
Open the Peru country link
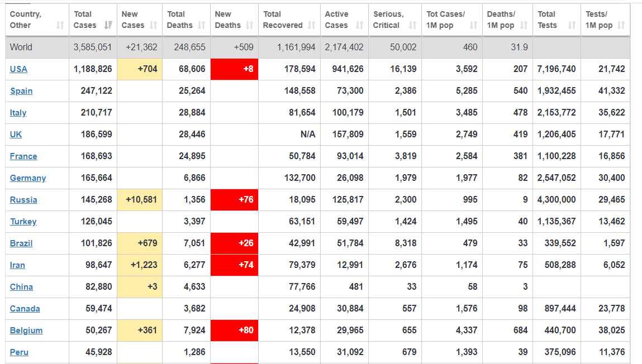point(19,352)
